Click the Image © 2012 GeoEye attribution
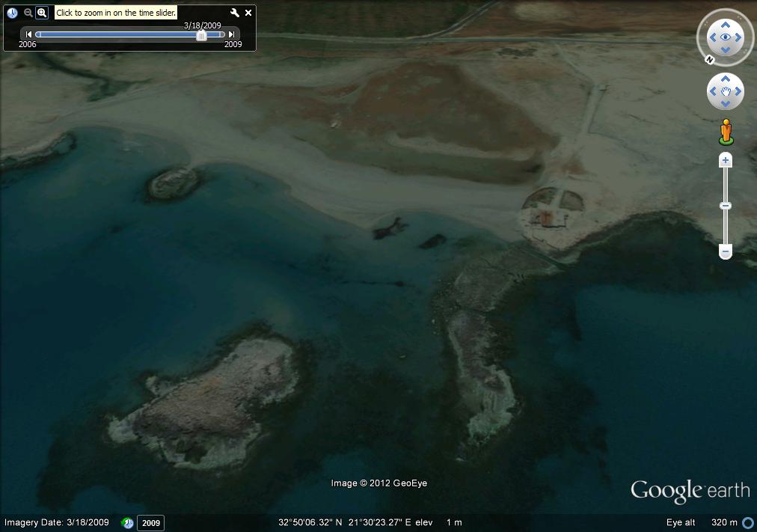The width and height of the screenshot is (757, 532). 379,483
